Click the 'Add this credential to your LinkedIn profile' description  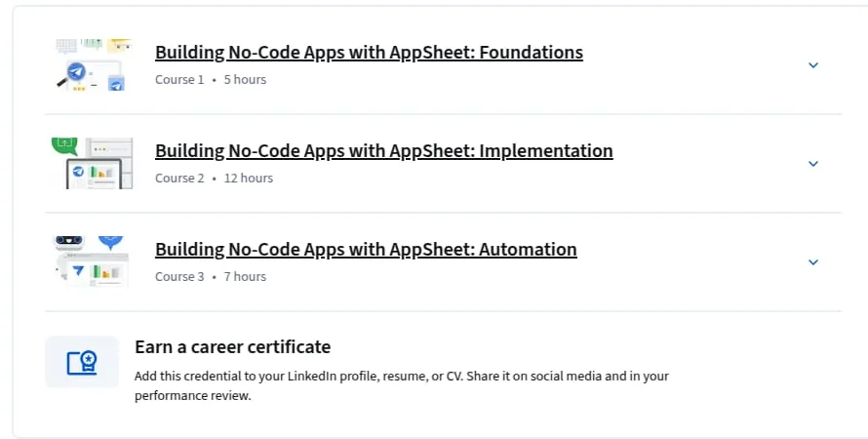click(402, 386)
